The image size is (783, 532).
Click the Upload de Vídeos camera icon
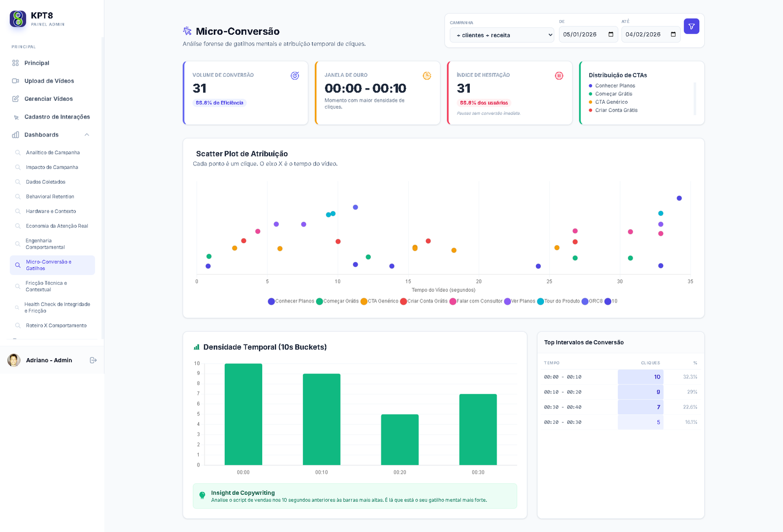16,81
